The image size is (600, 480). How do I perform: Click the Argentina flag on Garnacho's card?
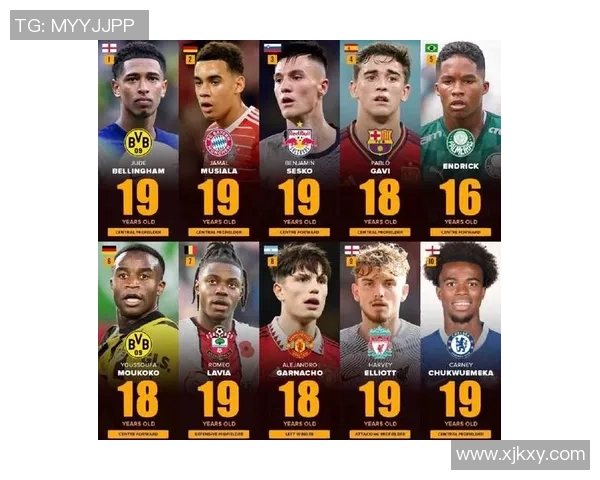(271, 250)
